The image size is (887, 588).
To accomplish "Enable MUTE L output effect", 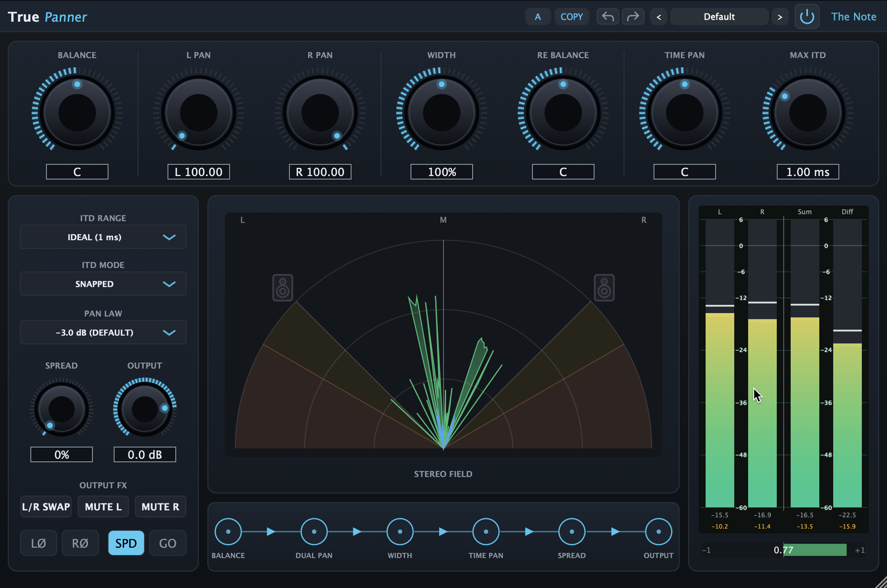I will 103,506.
